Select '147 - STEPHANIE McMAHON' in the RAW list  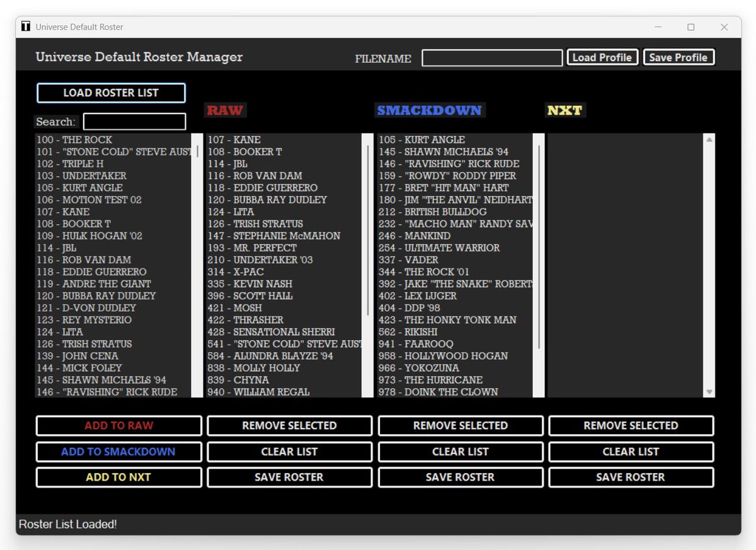pyautogui.click(x=284, y=236)
